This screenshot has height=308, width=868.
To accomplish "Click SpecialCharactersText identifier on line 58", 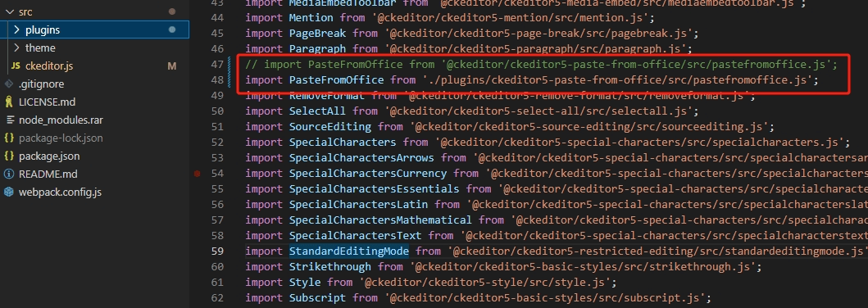I will [356, 236].
